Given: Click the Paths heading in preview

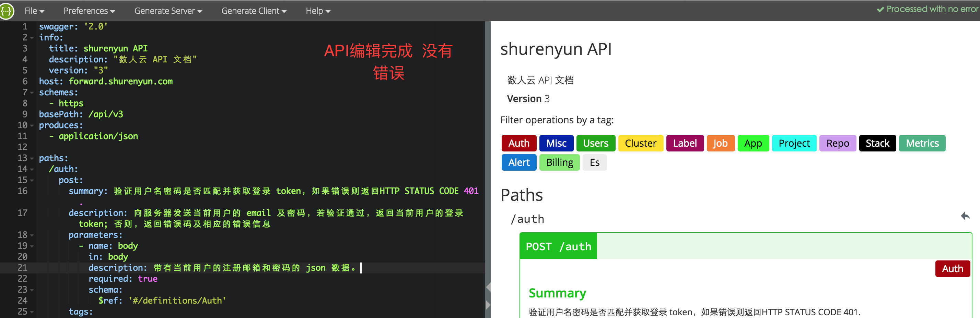Looking at the screenshot, I should [x=522, y=195].
